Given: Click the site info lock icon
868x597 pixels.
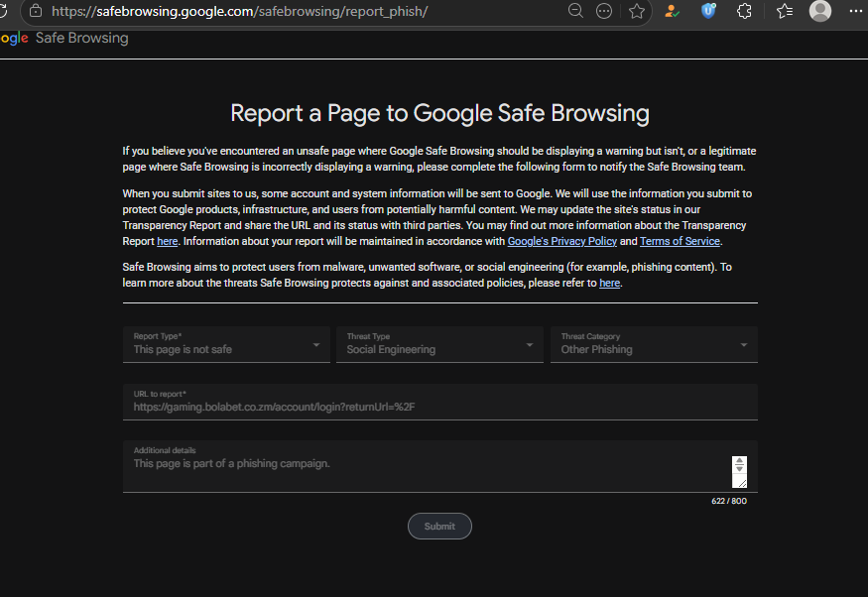Looking at the screenshot, I should point(36,11).
